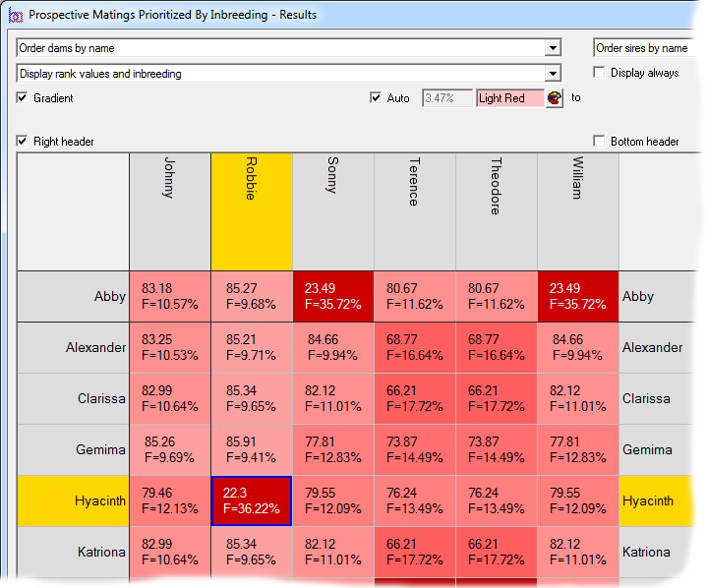
Task: Select the Terence sire column header
Action: coord(415,212)
